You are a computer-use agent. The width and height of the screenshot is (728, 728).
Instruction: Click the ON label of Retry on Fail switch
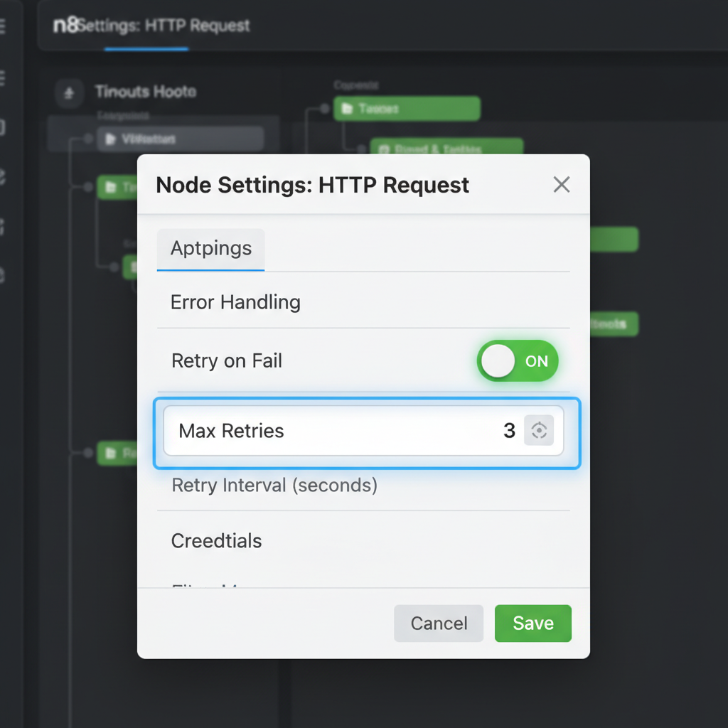[537, 360]
